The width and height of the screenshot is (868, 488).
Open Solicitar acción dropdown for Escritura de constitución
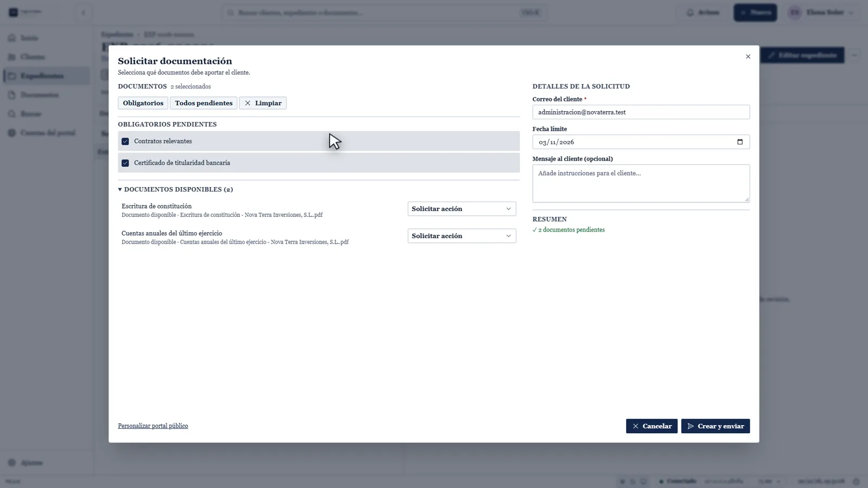(x=462, y=209)
